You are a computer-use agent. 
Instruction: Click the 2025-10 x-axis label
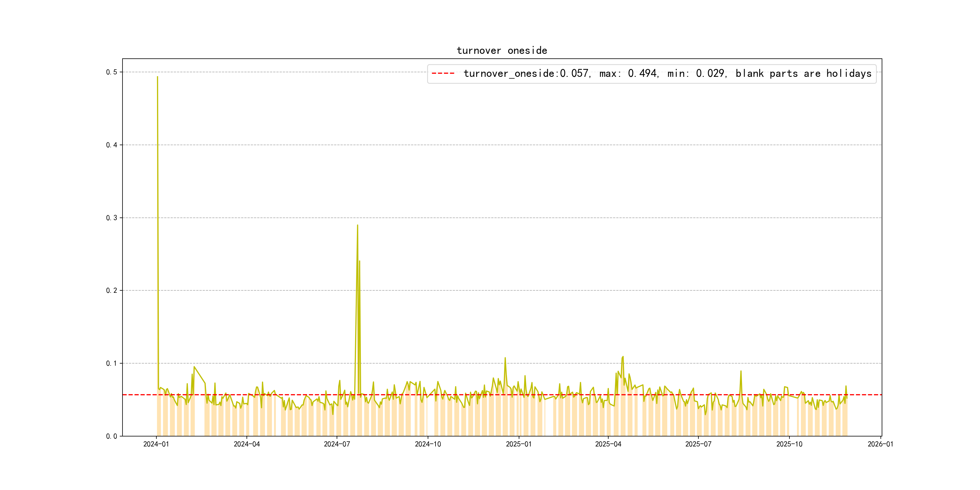pos(789,444)
